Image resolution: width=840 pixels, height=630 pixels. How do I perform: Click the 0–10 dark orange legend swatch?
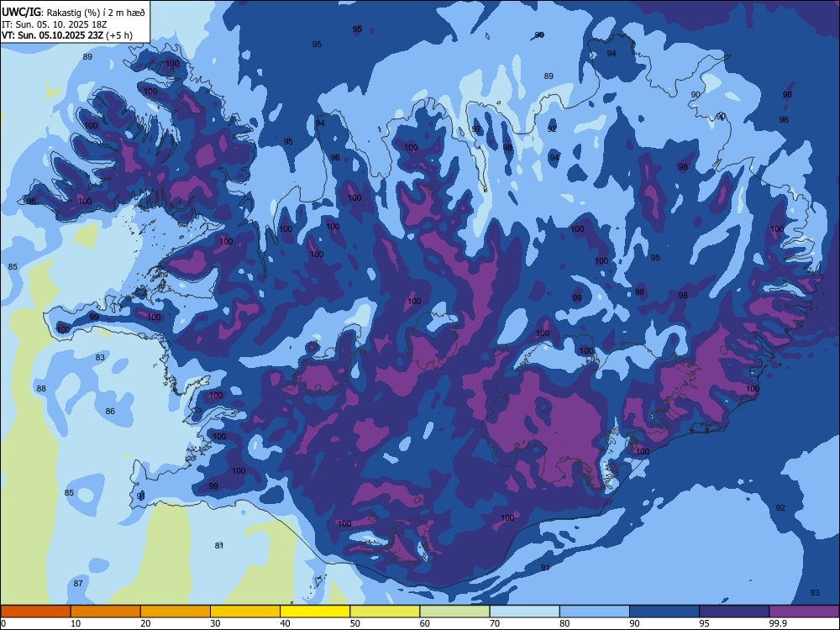point(36,612)
